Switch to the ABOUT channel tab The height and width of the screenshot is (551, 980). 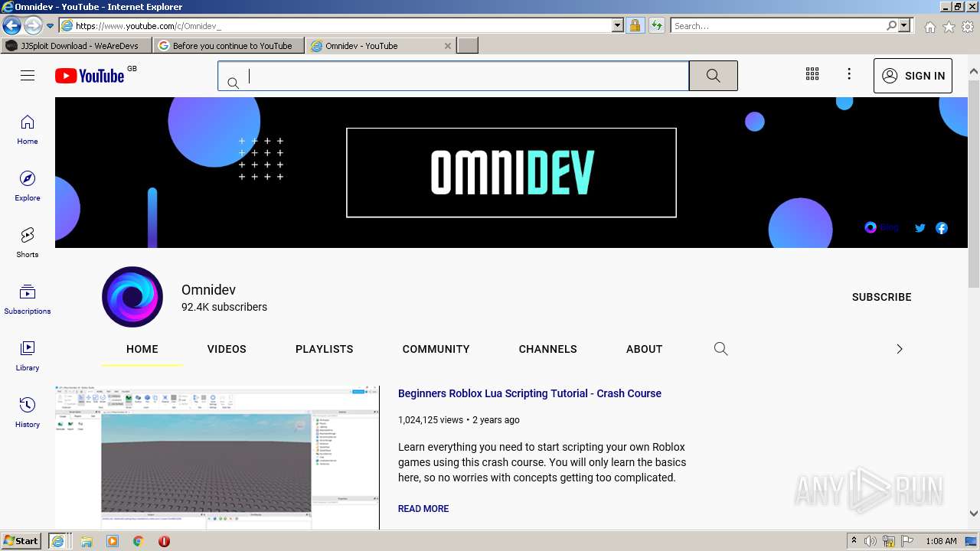pos(645,349)
